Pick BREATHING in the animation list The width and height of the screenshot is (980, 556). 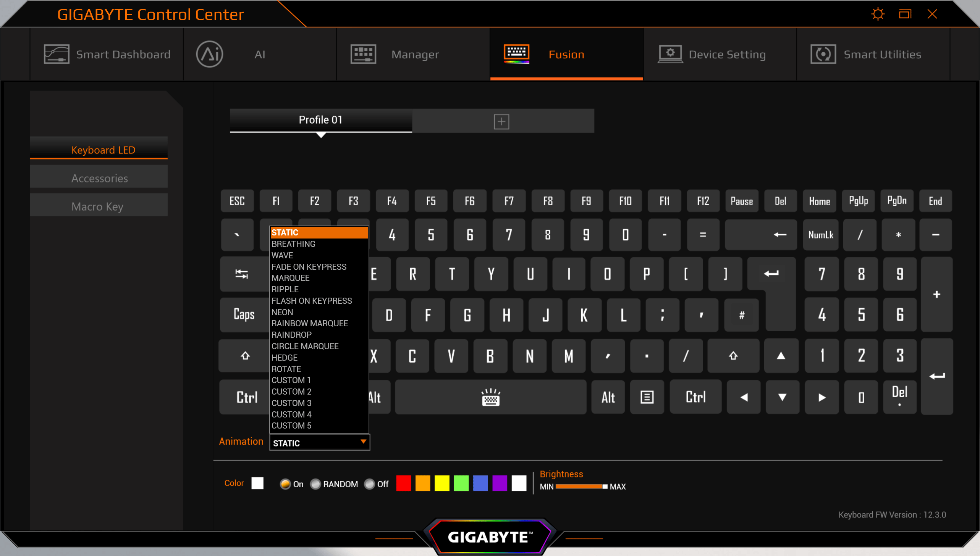tap(293, 243)
